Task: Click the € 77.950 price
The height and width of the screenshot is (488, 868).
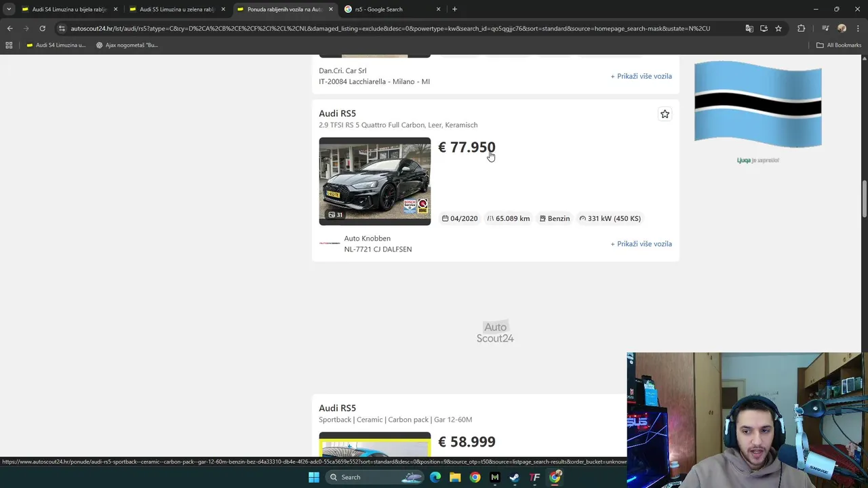Action: tap(467, 147)
